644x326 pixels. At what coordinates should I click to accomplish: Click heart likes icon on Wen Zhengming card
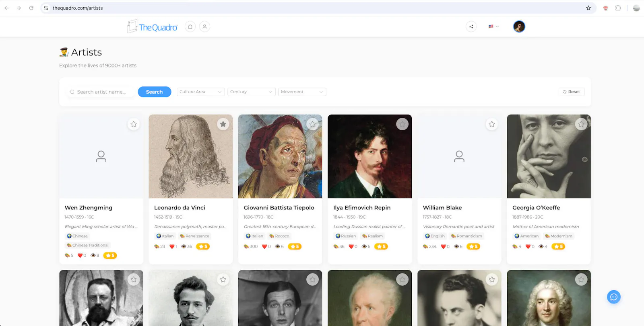pos(80,255)
